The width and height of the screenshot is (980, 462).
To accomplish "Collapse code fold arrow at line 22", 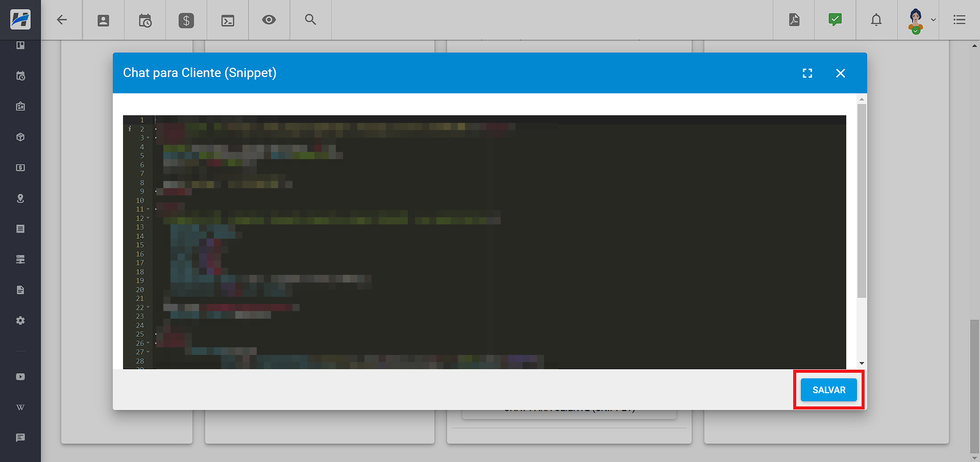I will (149, 307).
